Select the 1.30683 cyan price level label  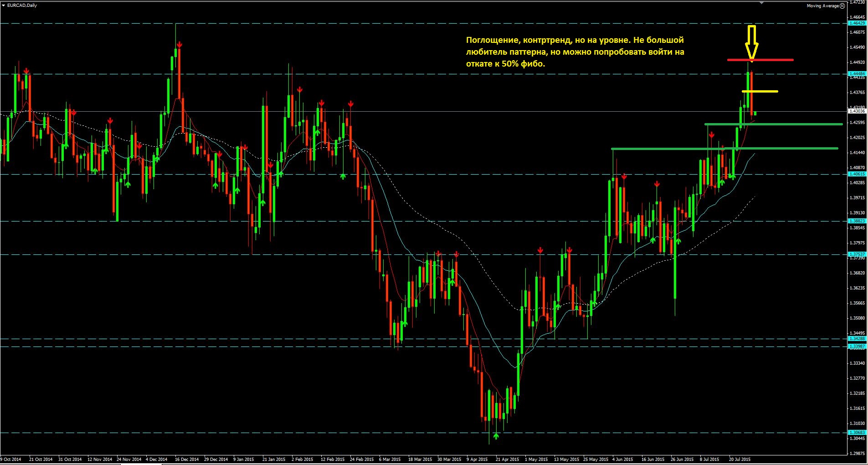(857, 433)
